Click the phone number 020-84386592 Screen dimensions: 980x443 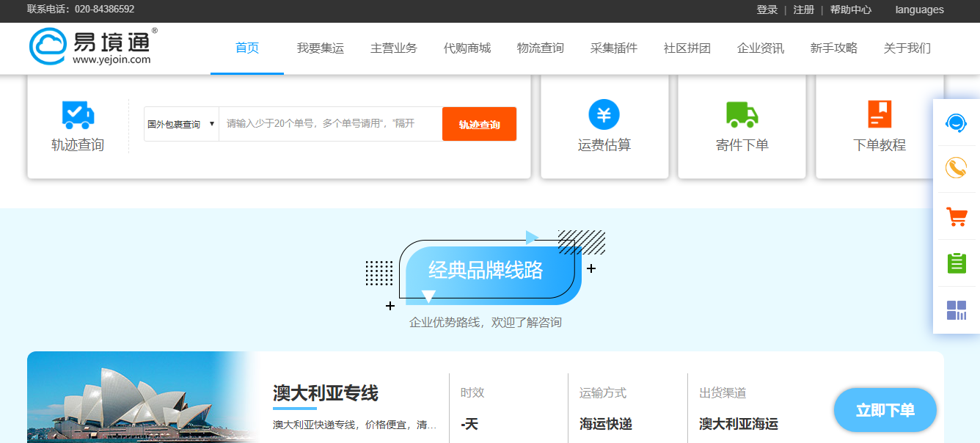(x=104, y=10)
